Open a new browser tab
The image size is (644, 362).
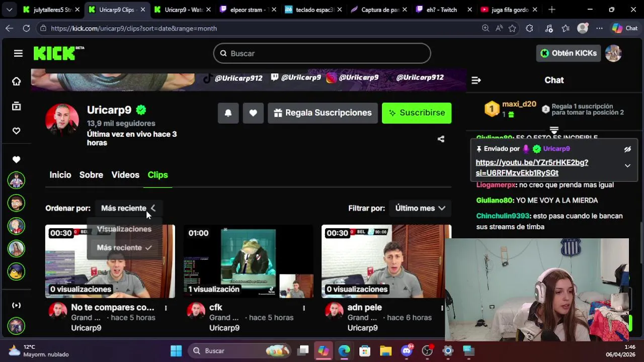pos(552,10)
